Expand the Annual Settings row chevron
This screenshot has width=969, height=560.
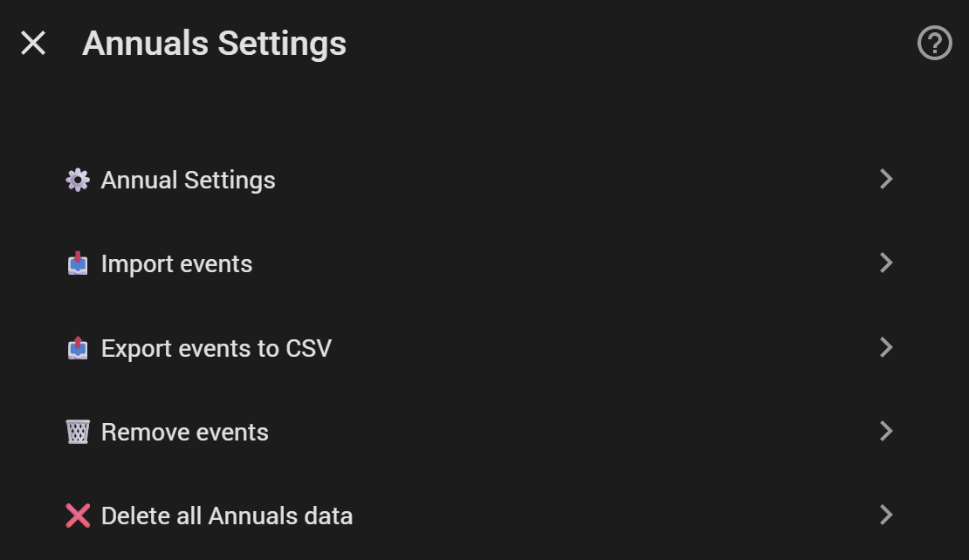tap(886, 179)
